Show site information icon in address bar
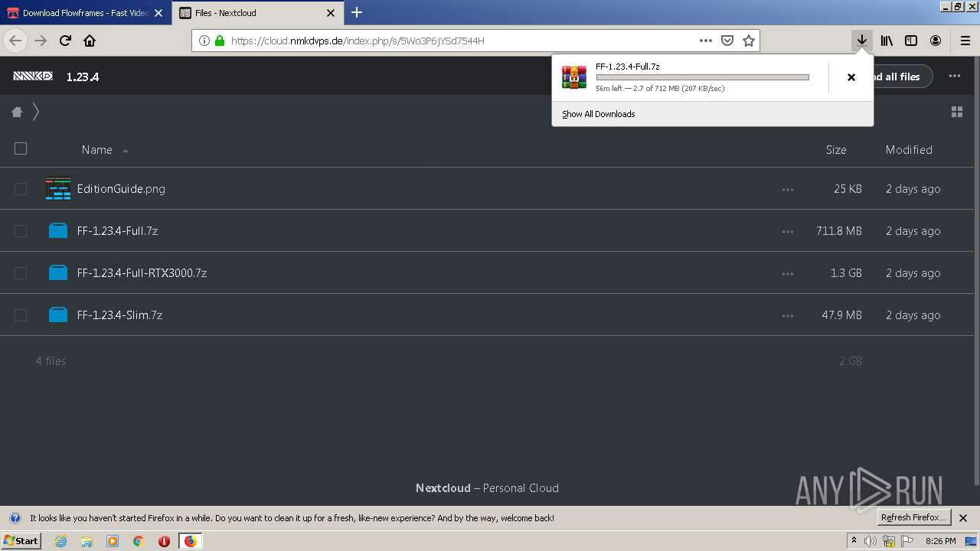This screenshot has width=980, height=551. point(204,41)
